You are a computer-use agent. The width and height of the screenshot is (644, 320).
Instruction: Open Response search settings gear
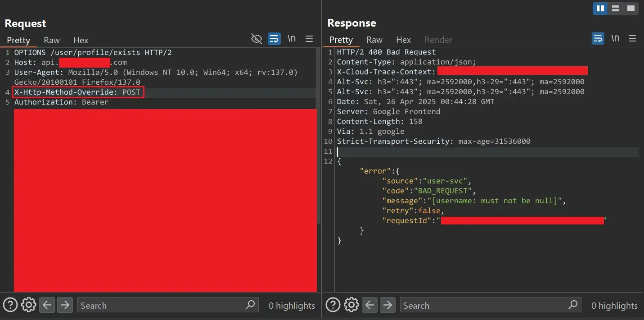pyautogui.click(x=351, y=305)
